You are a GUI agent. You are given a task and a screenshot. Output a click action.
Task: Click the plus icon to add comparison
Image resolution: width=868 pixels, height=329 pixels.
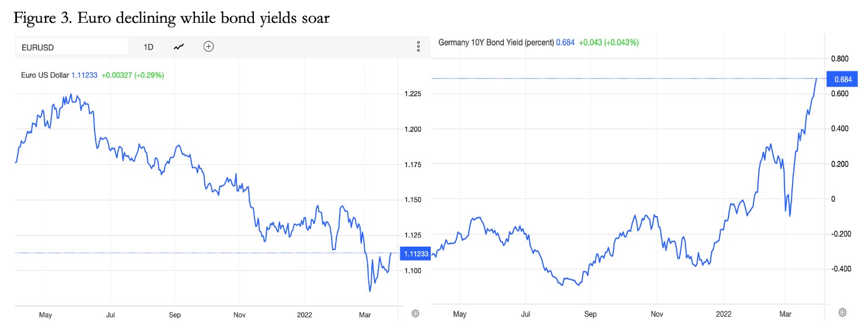(x=208, y=47)
